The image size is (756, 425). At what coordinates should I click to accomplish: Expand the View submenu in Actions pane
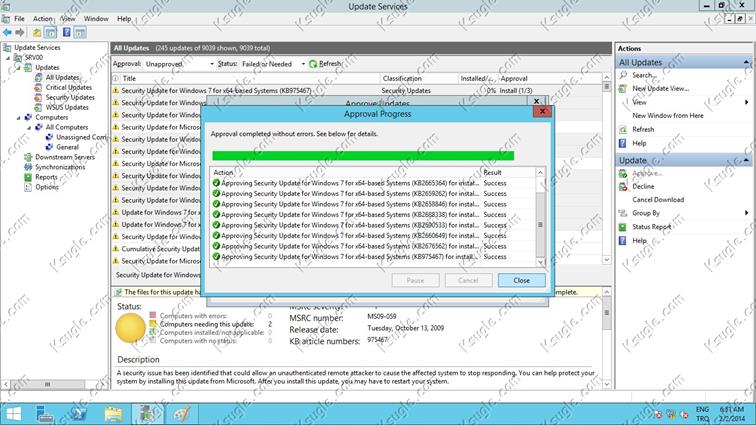(x=746, y=102)
